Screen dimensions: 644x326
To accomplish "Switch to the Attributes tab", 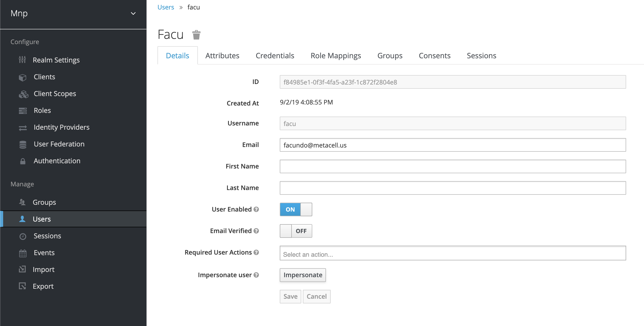I will point(222,56).
